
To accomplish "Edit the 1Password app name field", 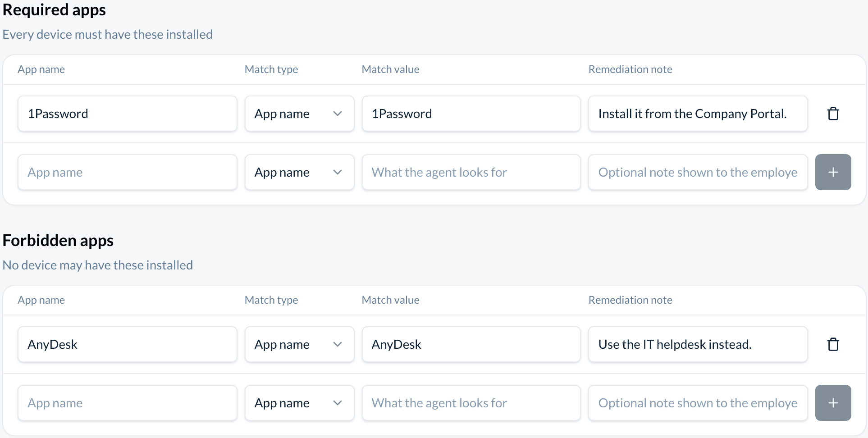I will pos(128,114).
